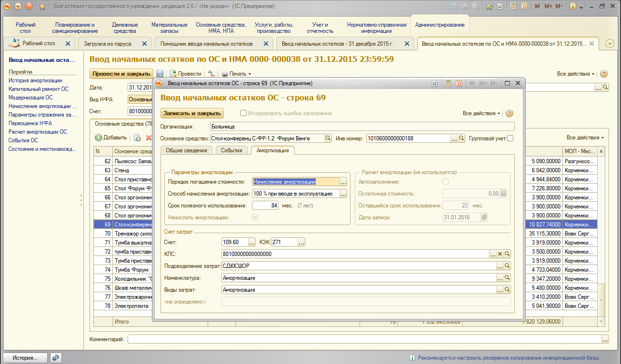Click the M memory button in main title bar
621x364 pixels.
pyautogui.click(x=537, y=6)
